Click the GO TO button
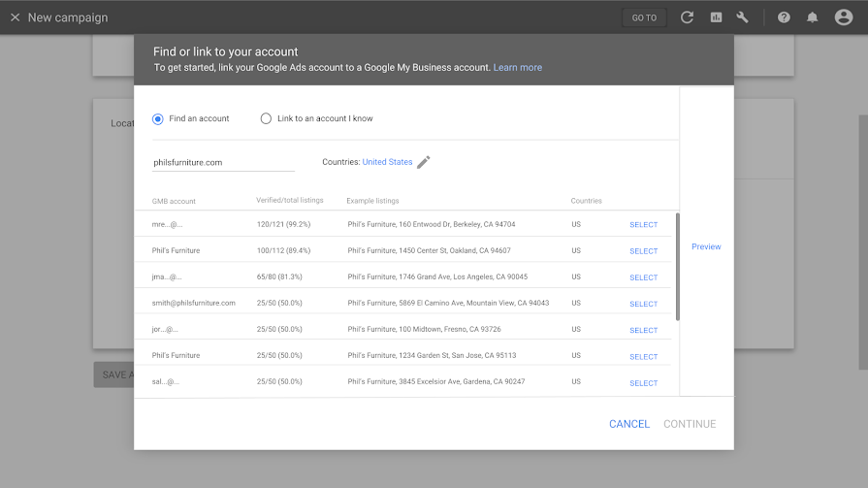The height and width of the screenshot is (488, 868). pos(644,17)
